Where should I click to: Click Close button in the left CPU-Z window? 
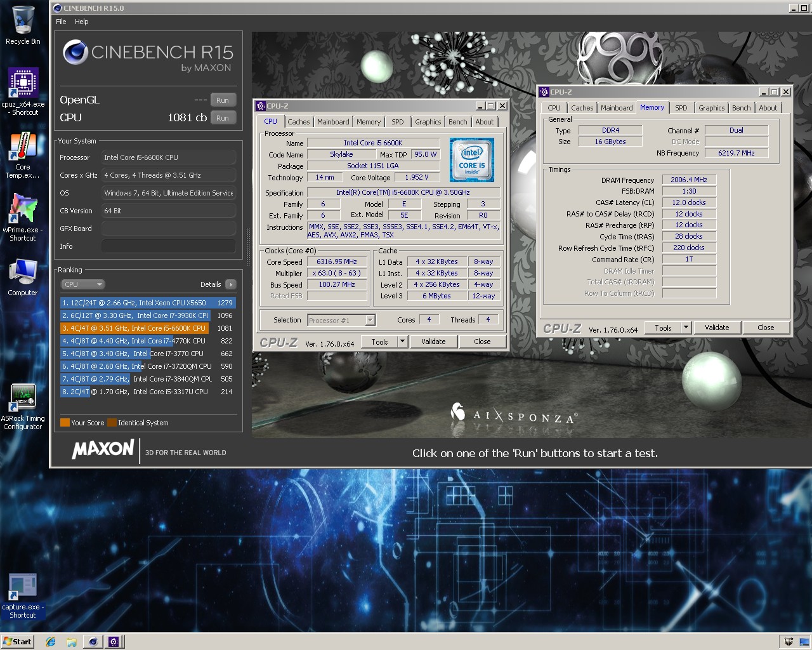[x=482, y=342]
